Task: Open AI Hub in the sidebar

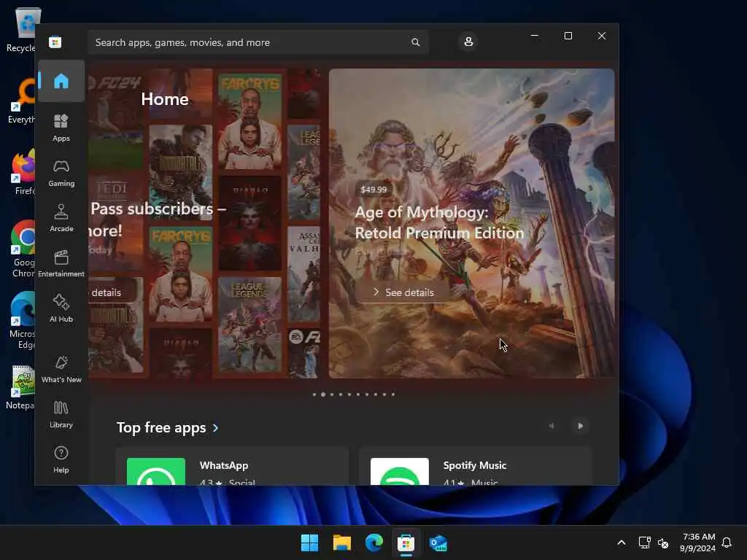Action: [x=61, y=308]
